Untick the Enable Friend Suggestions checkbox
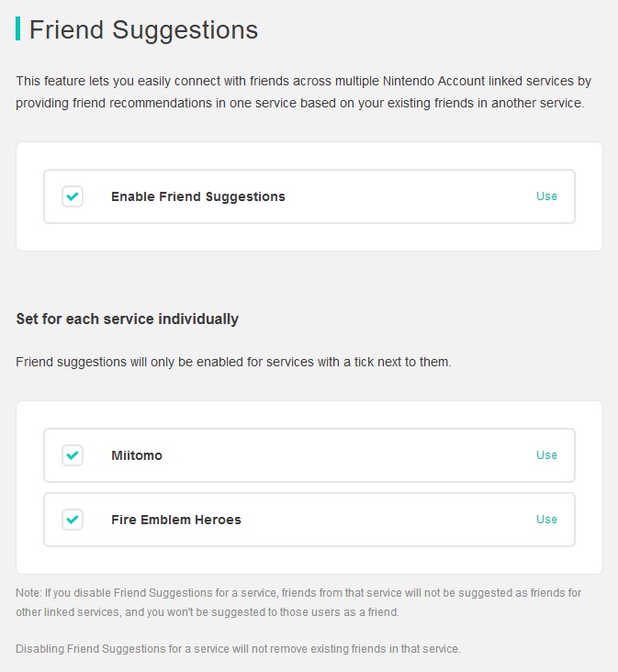This screenshot has height=672, width=618. coord(73,196)
